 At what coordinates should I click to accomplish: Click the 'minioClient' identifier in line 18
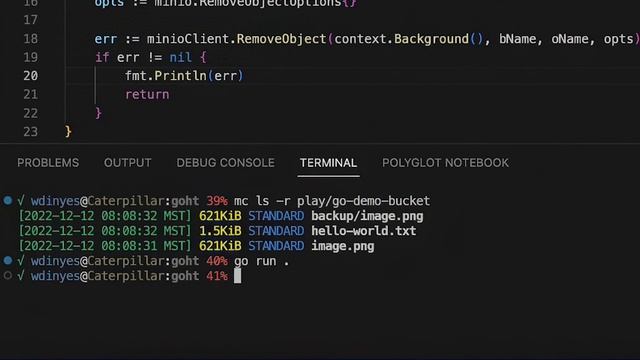(x=188, y=39)
